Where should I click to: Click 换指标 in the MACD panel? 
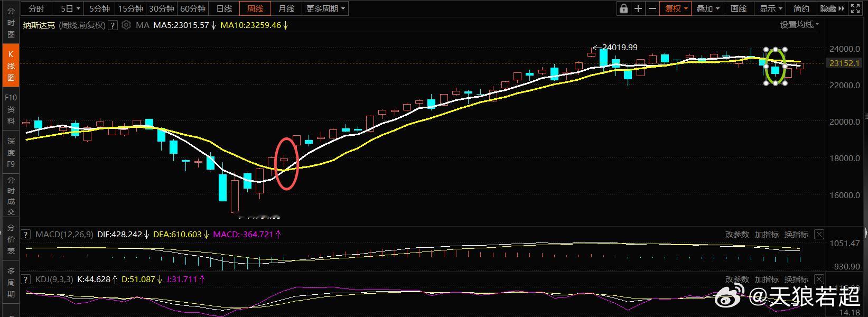pyautogui.click(x=796, y=234)
